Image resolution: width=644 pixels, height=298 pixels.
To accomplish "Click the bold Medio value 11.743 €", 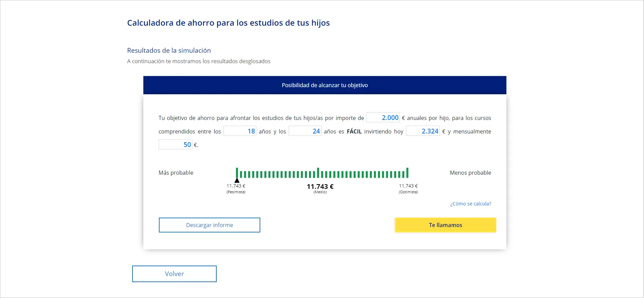I will [x=320, y=187].
